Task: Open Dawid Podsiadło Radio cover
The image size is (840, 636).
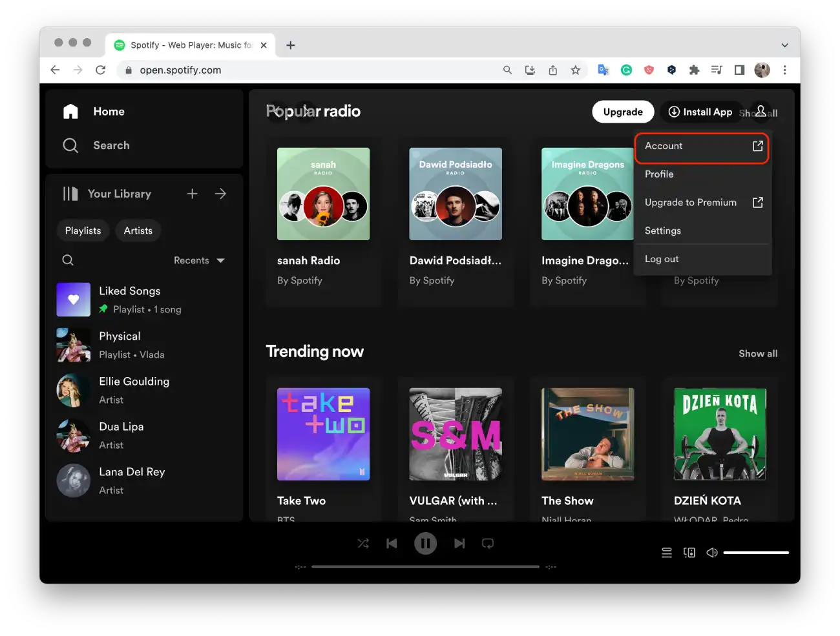Action: pos(456,194)
